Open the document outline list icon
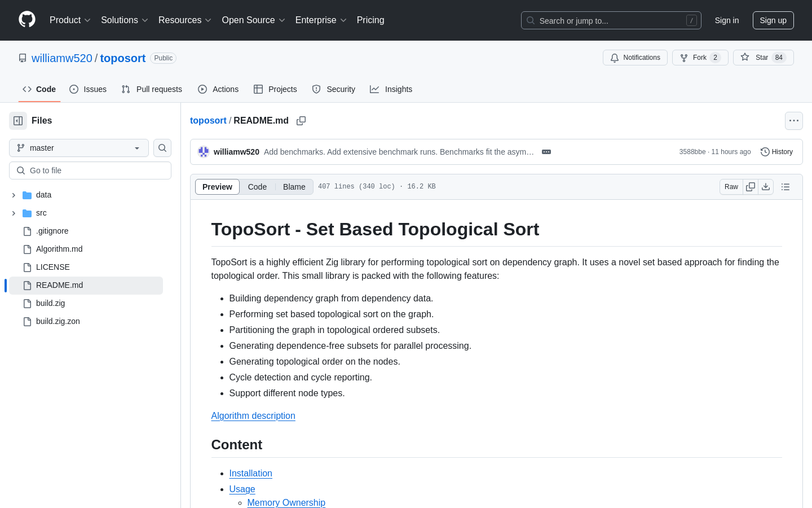The width and height of the screenshot is (812, 508). click(785, 187)
